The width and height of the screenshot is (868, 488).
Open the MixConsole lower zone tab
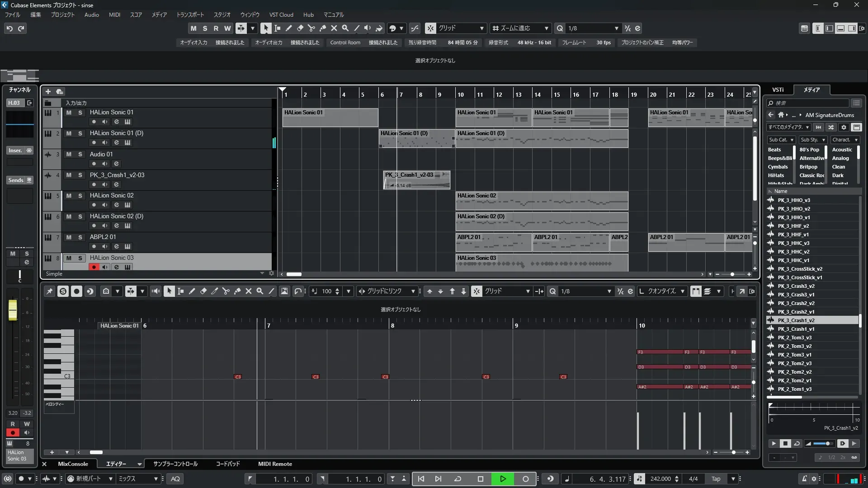point(73,464)
